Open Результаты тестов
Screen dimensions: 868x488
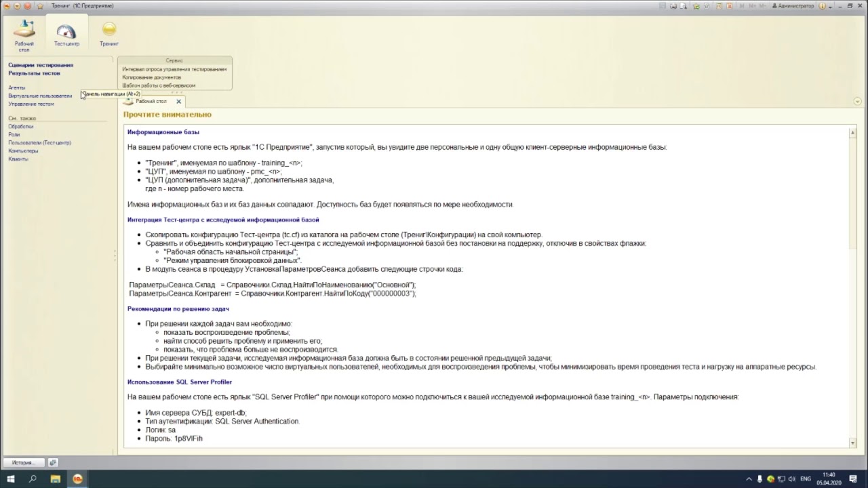34,73
